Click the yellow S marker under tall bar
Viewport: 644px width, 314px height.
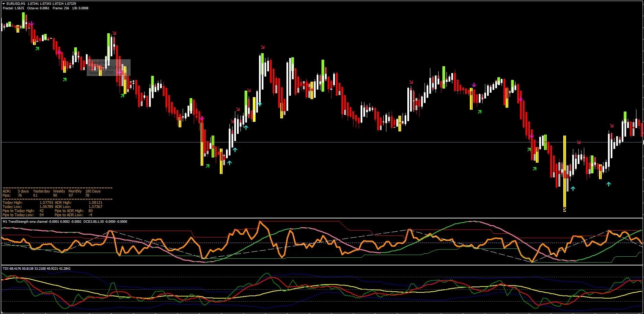564,209
